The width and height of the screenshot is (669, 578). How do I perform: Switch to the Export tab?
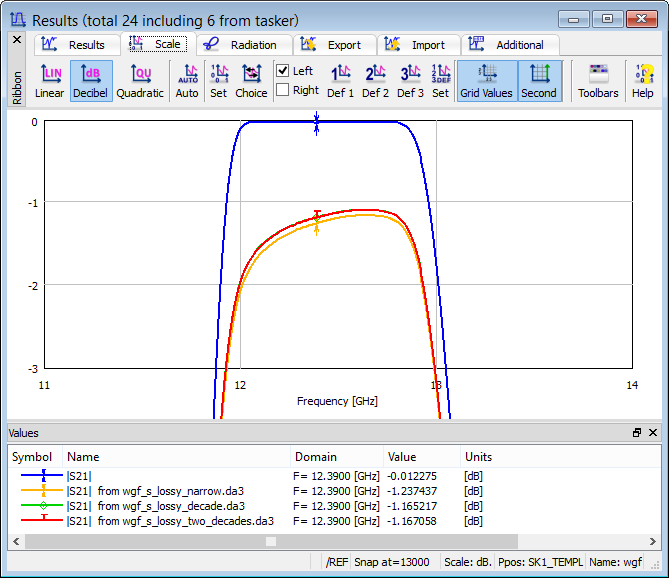[335, 45]
